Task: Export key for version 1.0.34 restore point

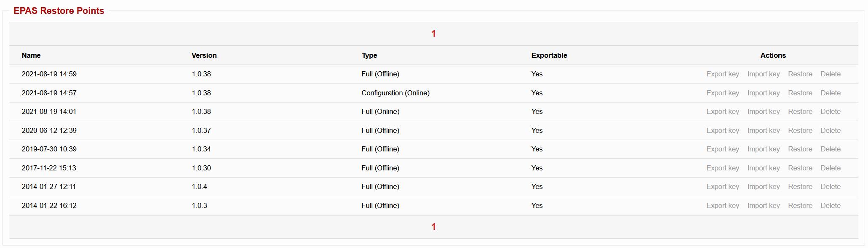Action: click(x=723, y=149)
